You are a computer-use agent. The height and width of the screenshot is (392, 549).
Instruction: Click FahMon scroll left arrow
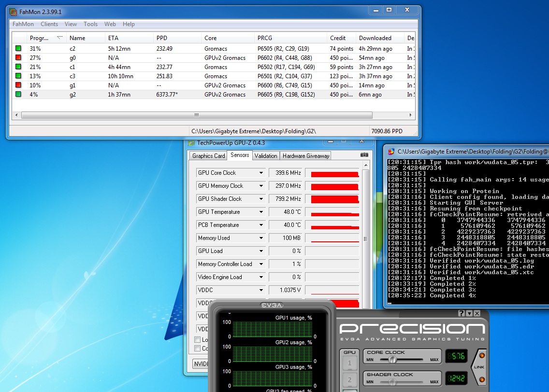(x=16, y=115)
